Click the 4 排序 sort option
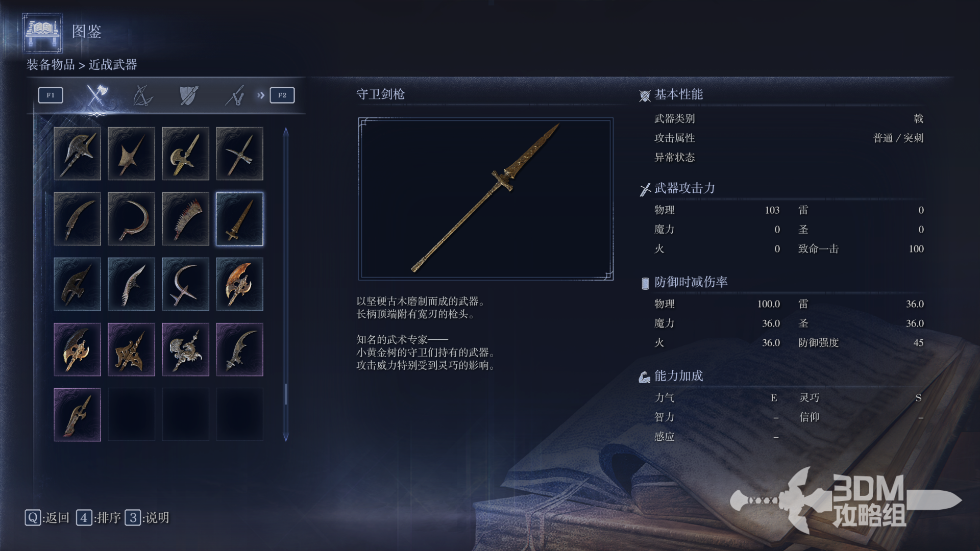Viewport: 980px width, 551px height. point(99,518)
